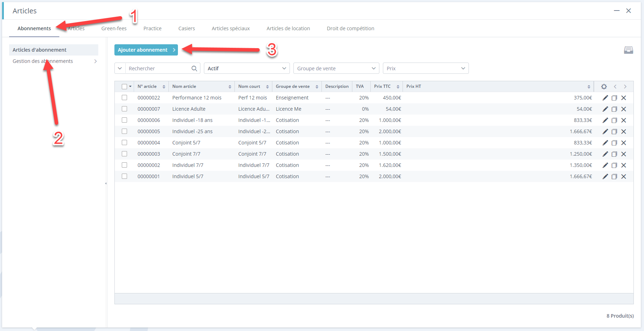The width and height of the screenshot is (644, 331).
Task: Click the search magnifier icon
Action: point(194,68)
